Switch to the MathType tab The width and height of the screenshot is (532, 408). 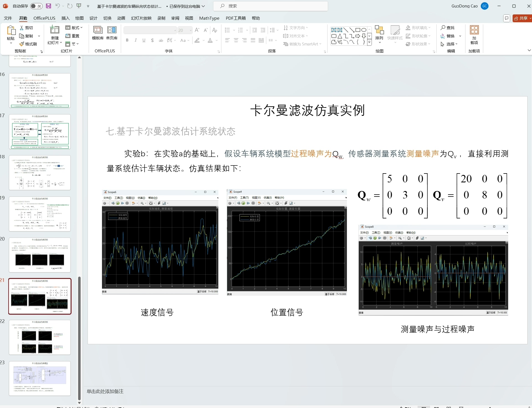[x=209, y=18]
